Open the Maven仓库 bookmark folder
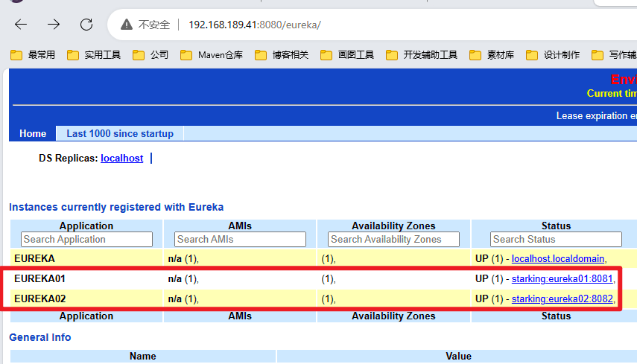The height and width of the screenshot is (364, 637). click(212, 55)
